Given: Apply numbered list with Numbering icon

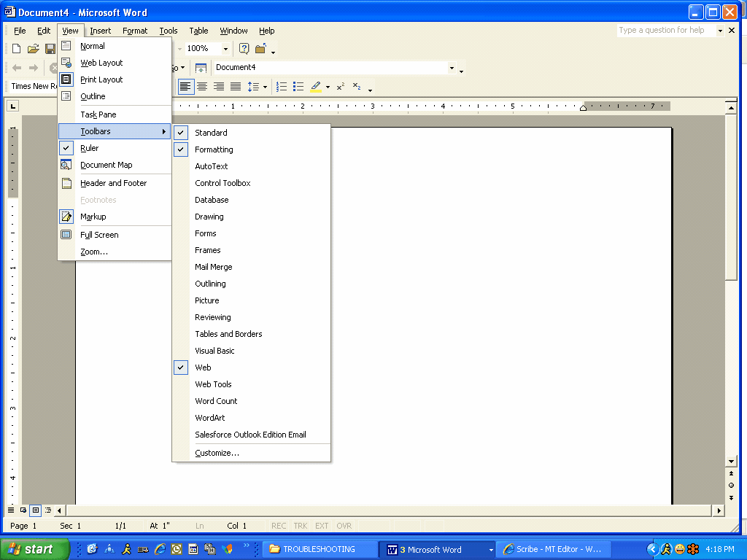Looking at the screenshot, I should (282, 87).
